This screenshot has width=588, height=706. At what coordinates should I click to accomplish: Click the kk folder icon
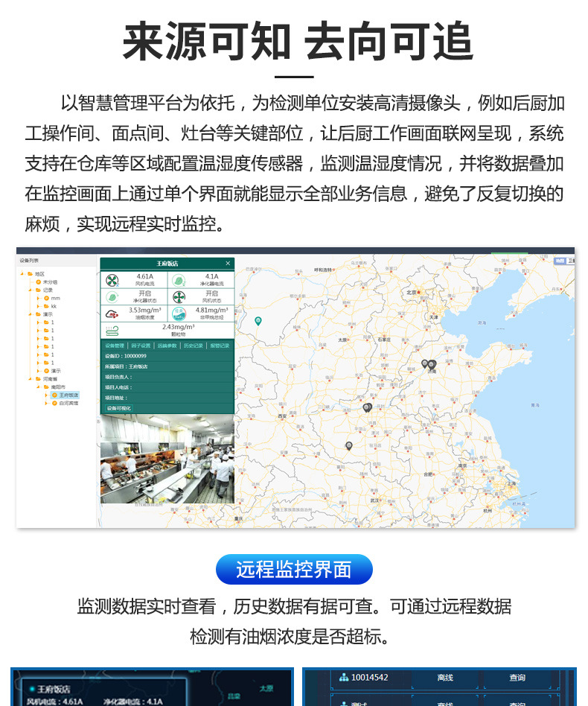click(x=46, y=306)
